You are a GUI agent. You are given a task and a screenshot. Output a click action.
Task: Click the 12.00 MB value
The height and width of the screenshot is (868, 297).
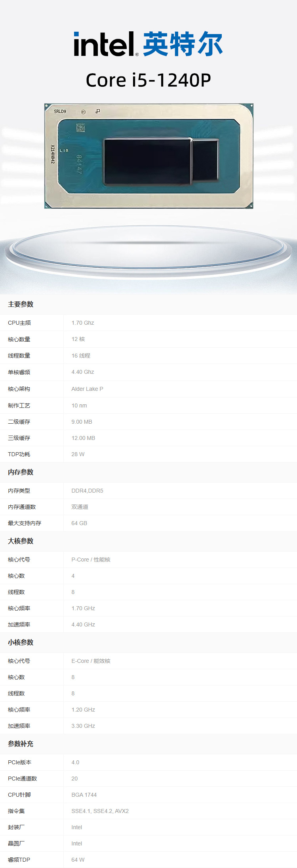pyautogui.click(x=83, y=438)
